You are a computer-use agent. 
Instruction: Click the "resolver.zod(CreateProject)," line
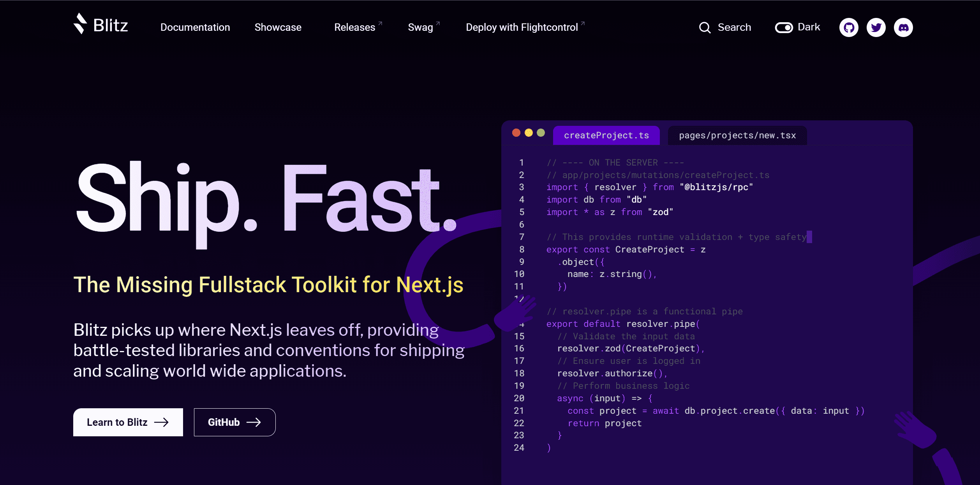[631, 349]
